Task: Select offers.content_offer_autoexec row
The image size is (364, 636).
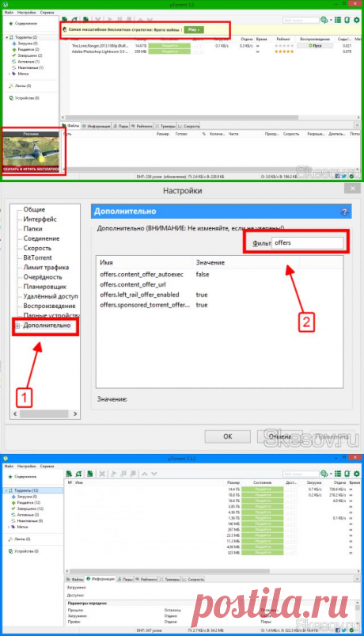Action: coord(219,274)
